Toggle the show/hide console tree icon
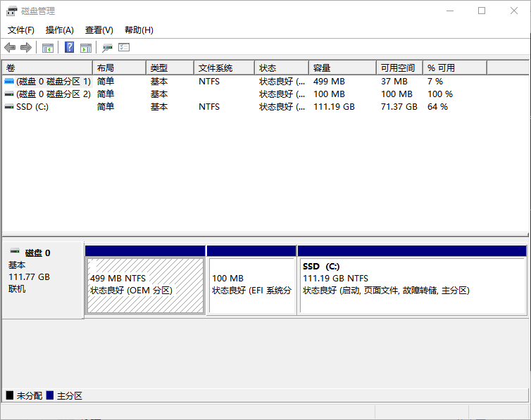 (48, 48)
